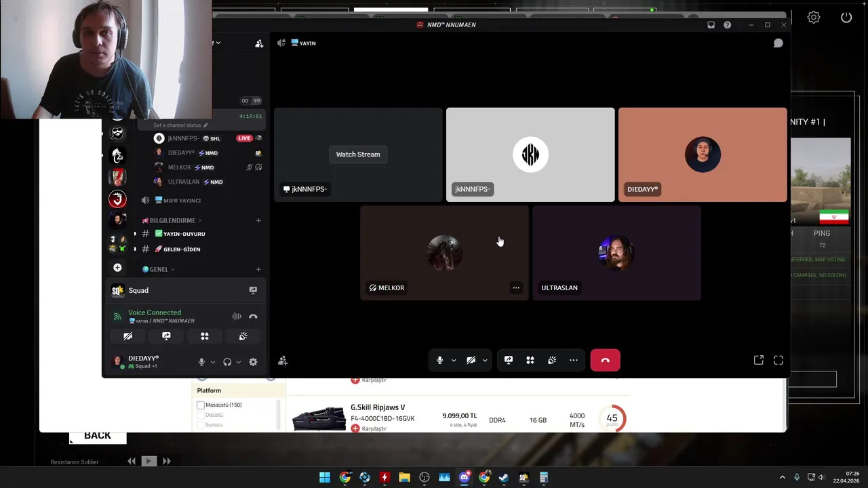
Task: Turn on camera in the call control bar
Action: pos(471,360)
